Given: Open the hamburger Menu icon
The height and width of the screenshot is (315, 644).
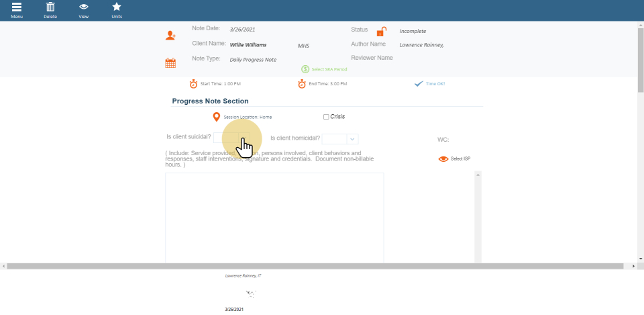Looking at the screenshot, I should pos(17,7).
